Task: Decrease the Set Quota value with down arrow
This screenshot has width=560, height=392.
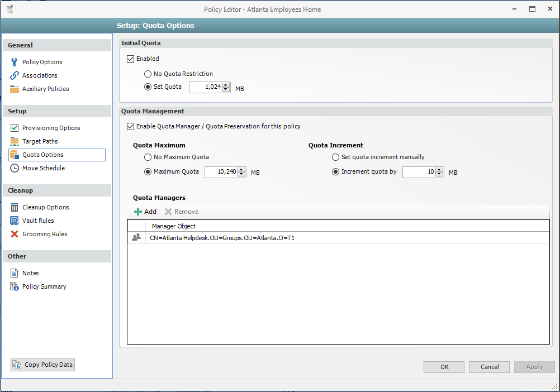Action: pyautogui.click(x=226, y=89)
